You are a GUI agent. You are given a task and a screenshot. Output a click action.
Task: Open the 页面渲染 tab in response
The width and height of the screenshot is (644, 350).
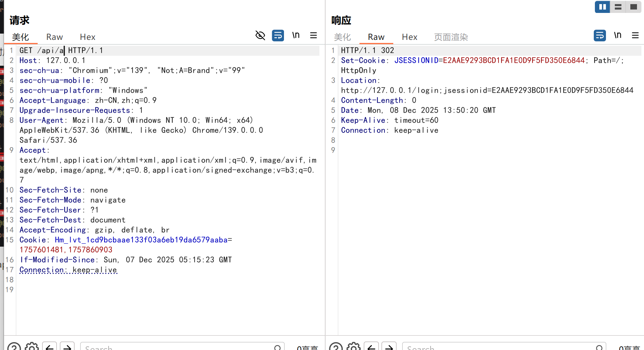pos(451,37)
